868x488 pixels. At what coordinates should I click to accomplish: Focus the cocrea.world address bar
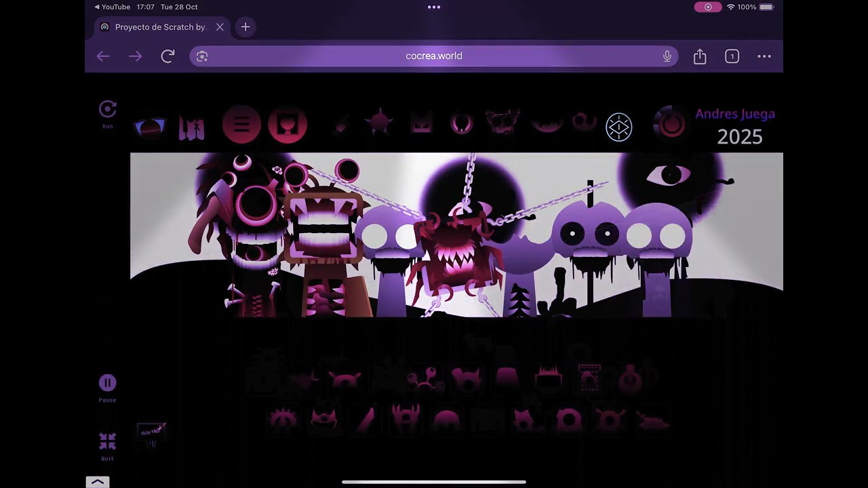[434, 56]
